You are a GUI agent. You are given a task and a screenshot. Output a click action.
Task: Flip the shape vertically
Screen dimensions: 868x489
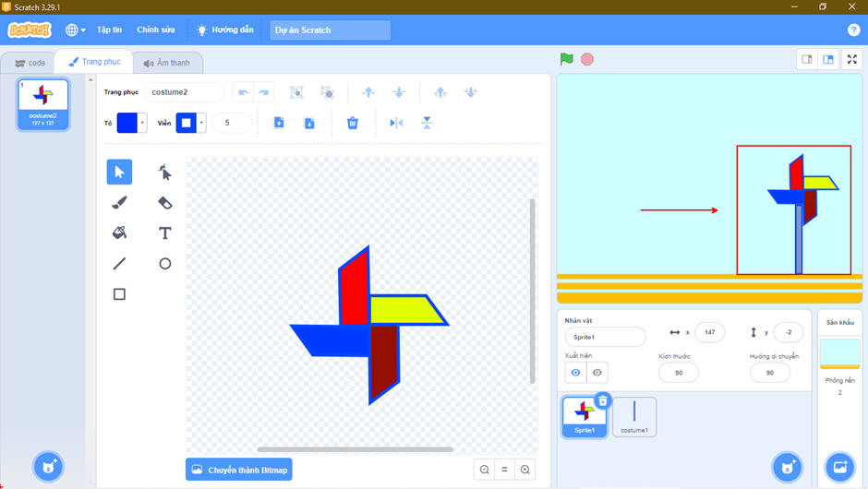[x=427, y=123]
